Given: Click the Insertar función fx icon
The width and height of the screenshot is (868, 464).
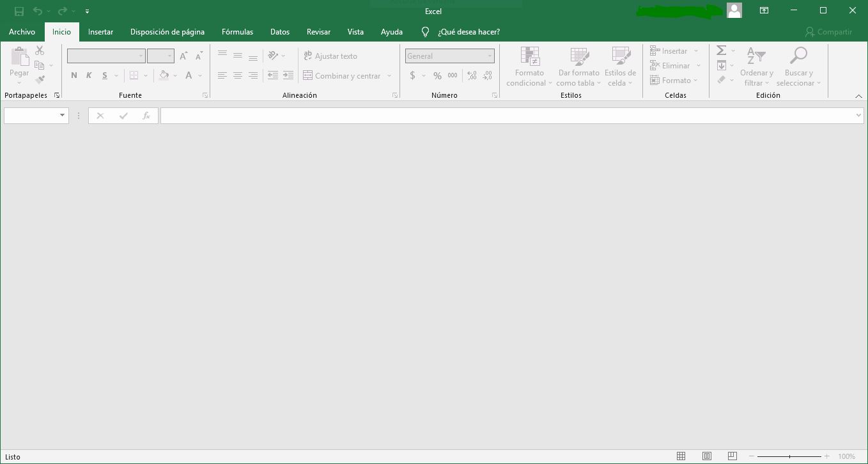Looking at the screenshot, I should 146,116.
